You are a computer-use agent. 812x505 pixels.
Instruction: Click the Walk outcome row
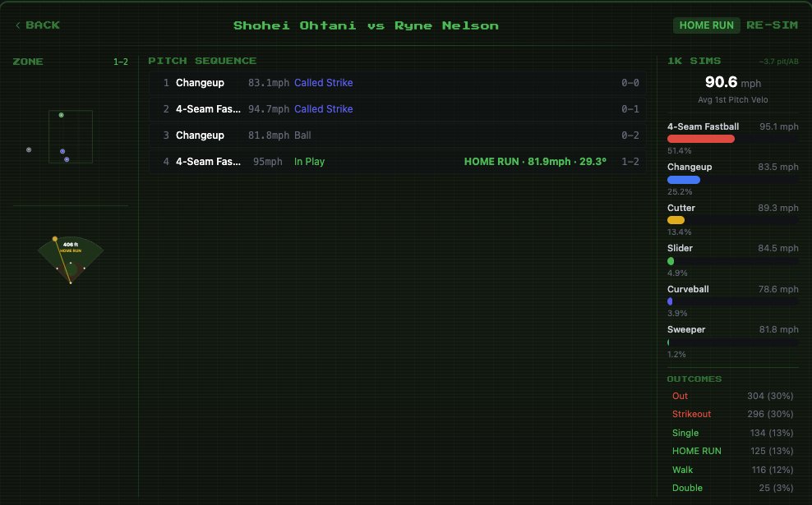click(x=732, y=470)
